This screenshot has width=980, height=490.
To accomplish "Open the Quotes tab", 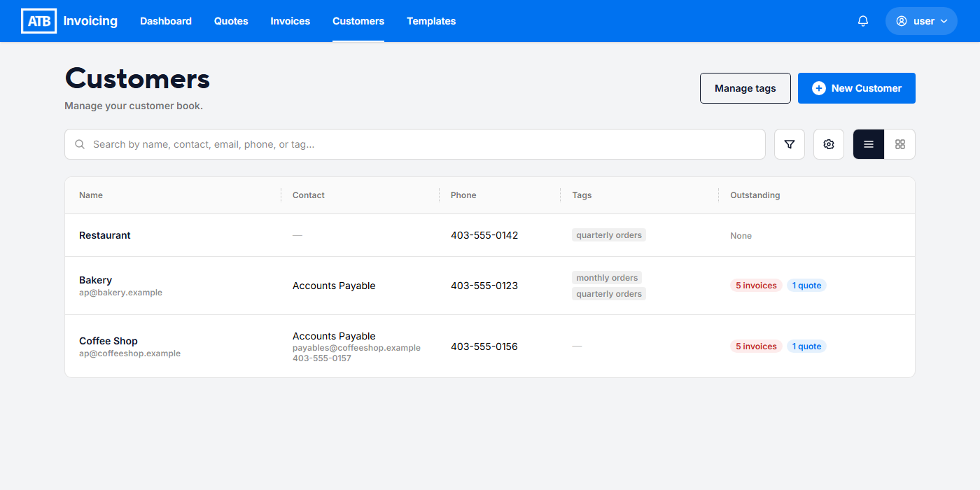I will 231,21.
